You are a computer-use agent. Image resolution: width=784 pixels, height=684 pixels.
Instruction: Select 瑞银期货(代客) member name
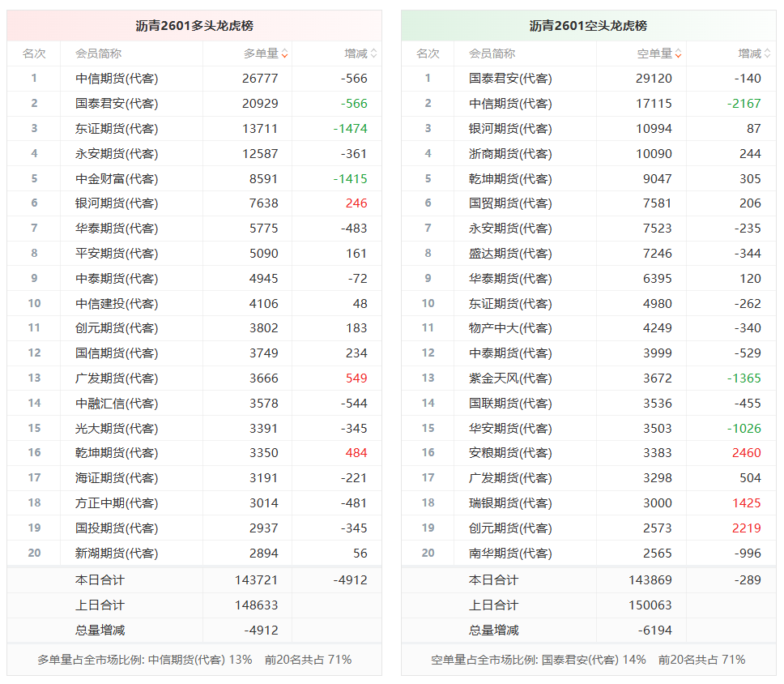coord(510,502)
